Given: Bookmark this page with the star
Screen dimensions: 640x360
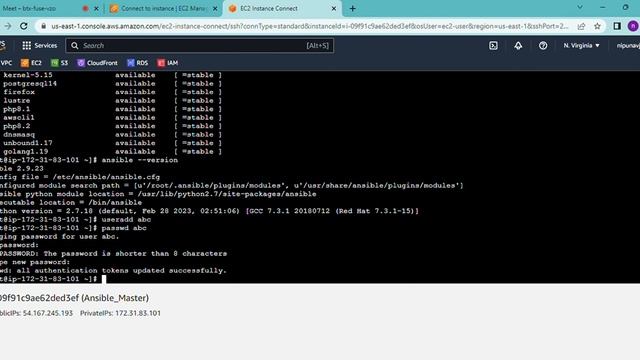Looking at the screenshot, I should pos(598,26).
